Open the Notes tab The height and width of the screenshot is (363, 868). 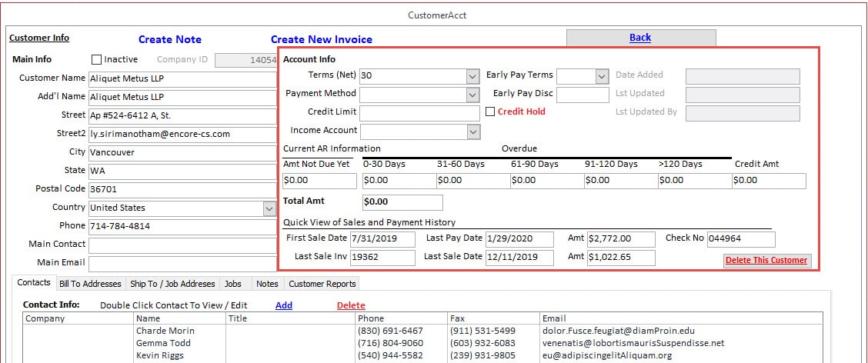coord(267,284)
